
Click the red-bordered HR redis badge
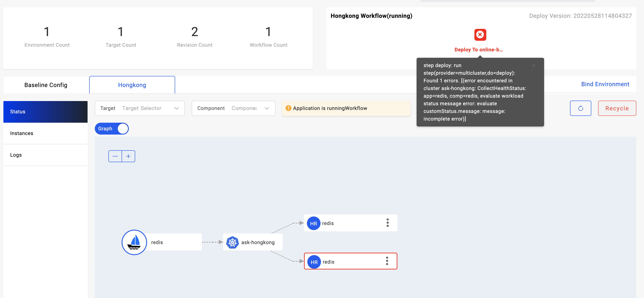[x=314, y=262]
